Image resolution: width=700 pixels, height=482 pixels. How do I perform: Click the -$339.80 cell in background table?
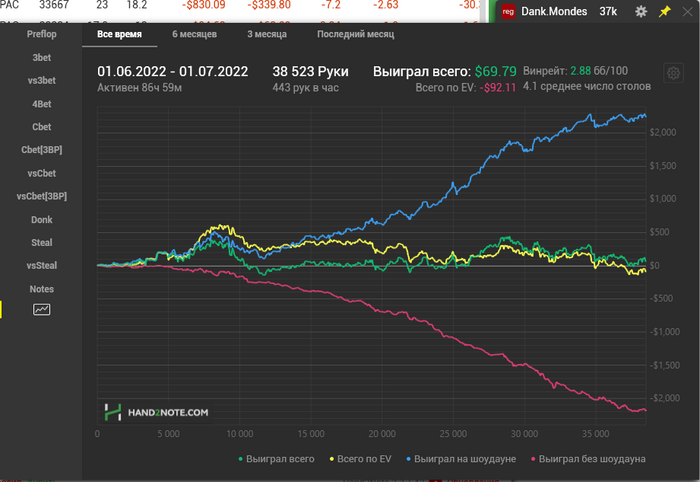(269, 5)
